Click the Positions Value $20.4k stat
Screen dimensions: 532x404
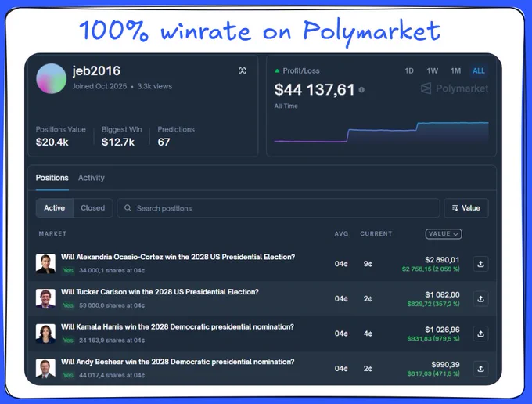tap(61, 136)
